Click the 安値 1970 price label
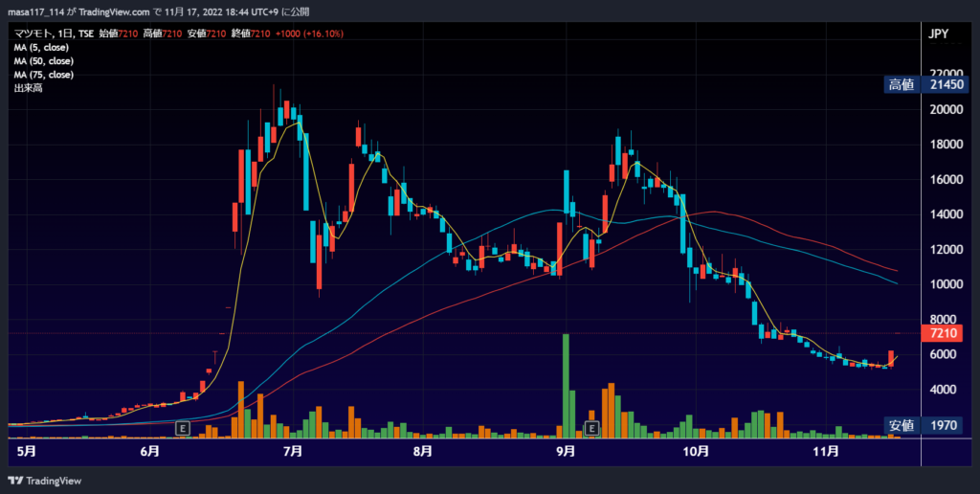The width and height of the screenshot is (980, 494). coord(924,425)
